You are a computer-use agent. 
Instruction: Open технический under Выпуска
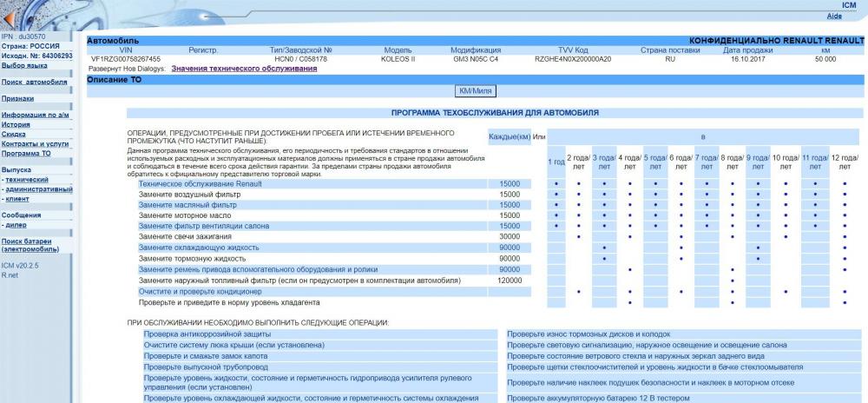(27, 180)
